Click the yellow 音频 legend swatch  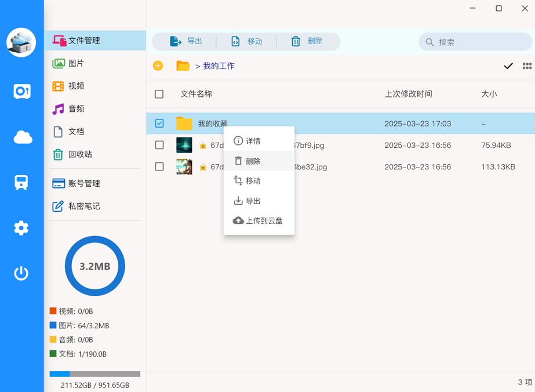(53, 339)
